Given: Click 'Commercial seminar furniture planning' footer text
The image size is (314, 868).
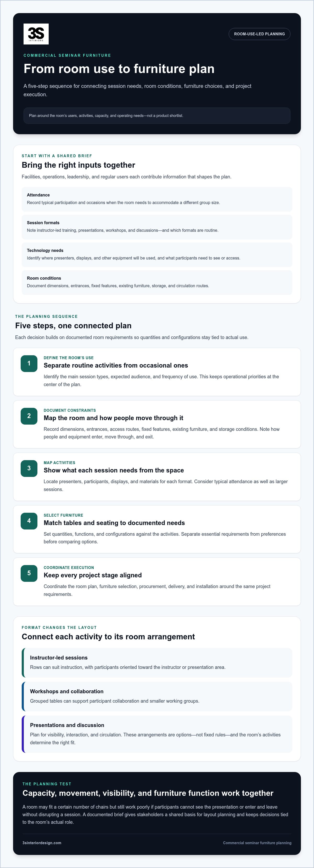Looking at the screenshot, I should pos(257,843).
